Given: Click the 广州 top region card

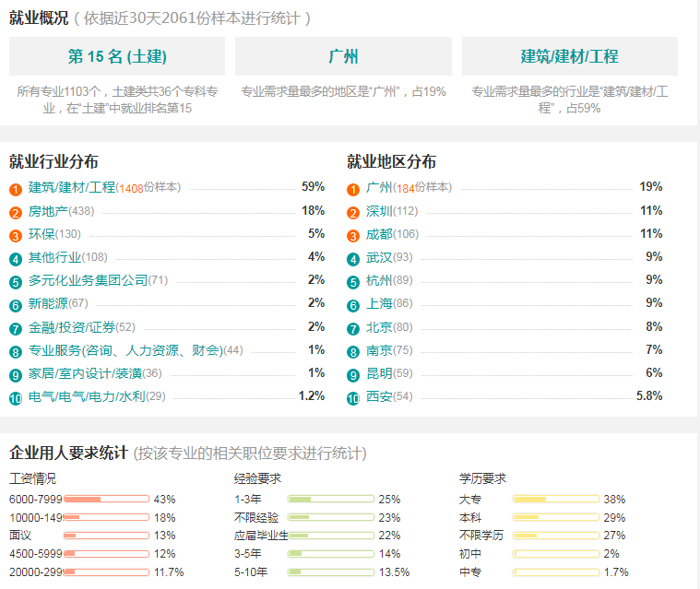Looking at the screenshot, I should point(343,56).
